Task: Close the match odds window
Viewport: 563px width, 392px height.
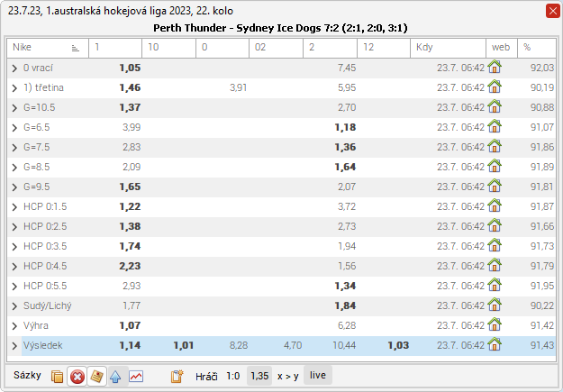Action: 552,11
